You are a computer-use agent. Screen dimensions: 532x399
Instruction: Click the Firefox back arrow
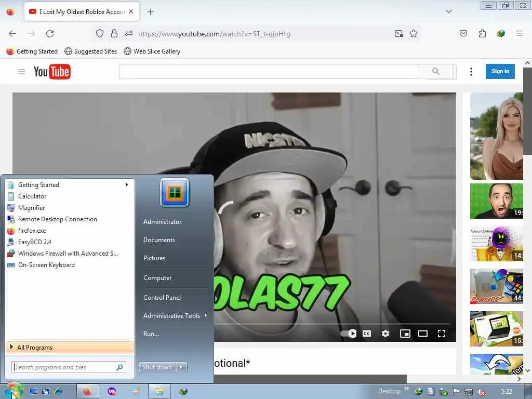(x=12, y=34)
